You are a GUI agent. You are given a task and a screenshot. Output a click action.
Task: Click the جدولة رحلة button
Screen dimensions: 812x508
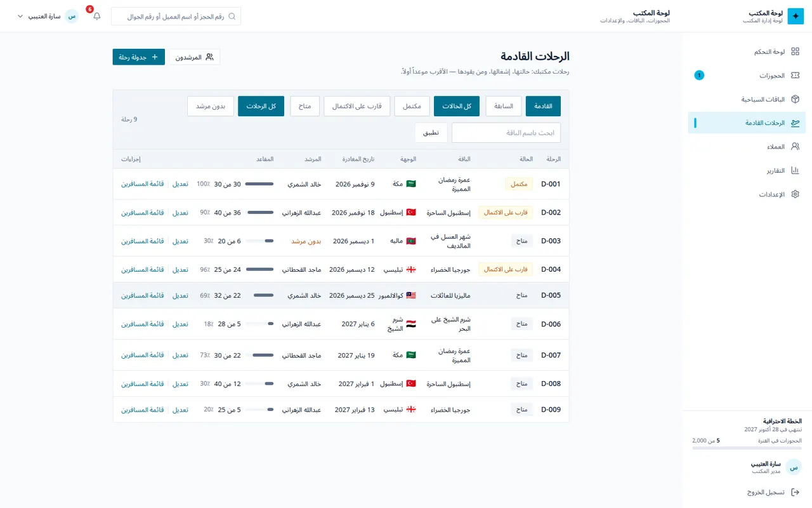click(x=139, y=57)
